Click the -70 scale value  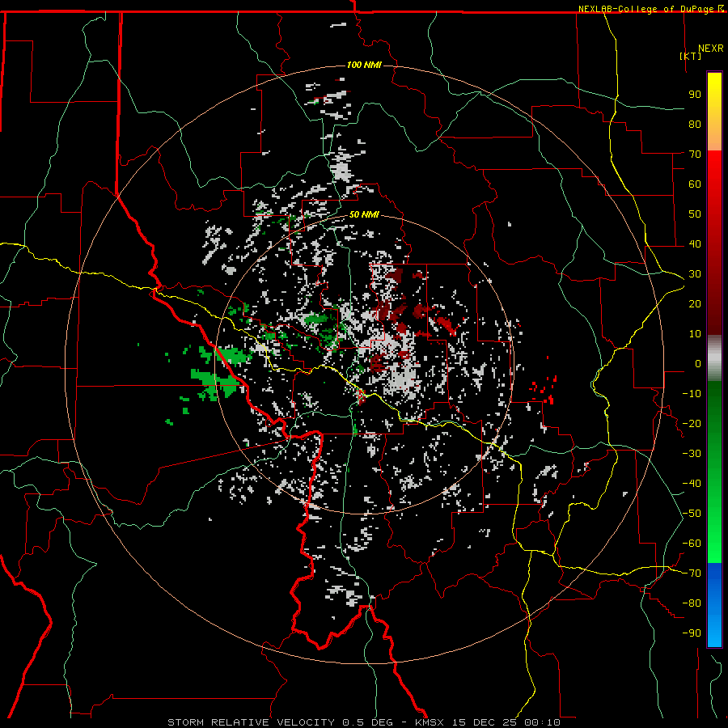pos(692,574)
